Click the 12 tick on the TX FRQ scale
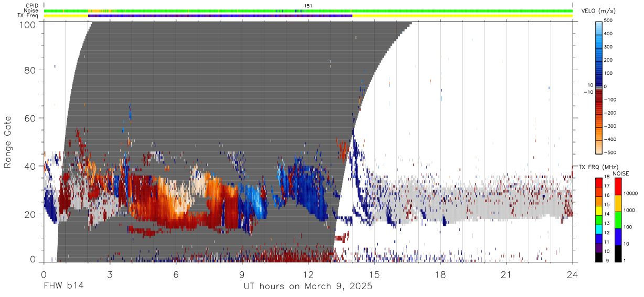Screen dimensions: 644x297 pyautogui.click(x=607, y=233)
